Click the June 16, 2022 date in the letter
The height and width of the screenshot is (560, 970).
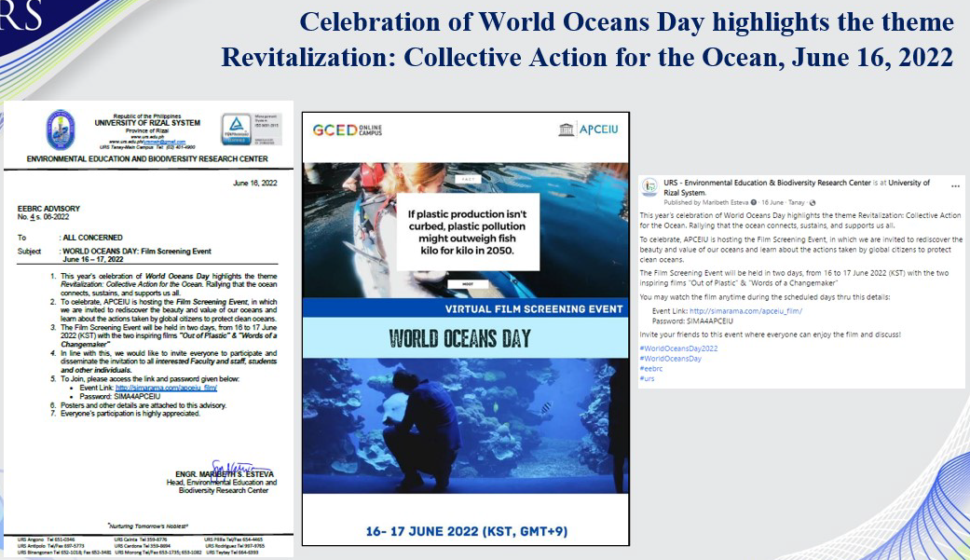[255, 184]
